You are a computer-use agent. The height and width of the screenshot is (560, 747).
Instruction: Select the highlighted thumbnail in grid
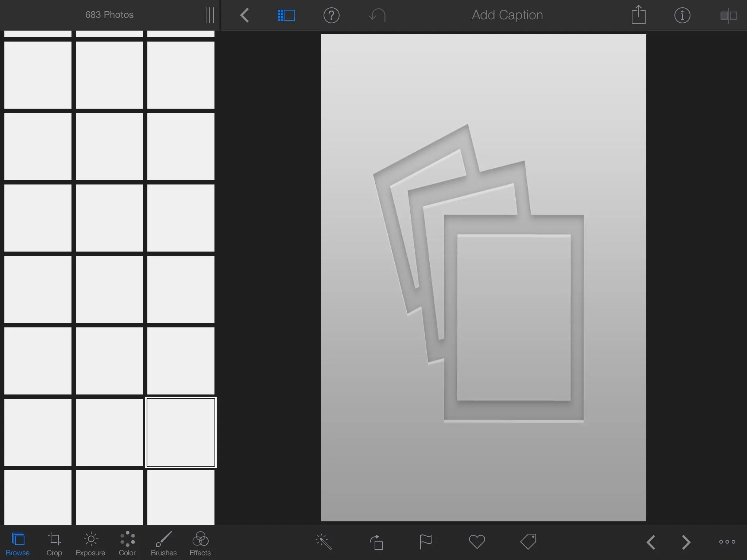[181, 432]
